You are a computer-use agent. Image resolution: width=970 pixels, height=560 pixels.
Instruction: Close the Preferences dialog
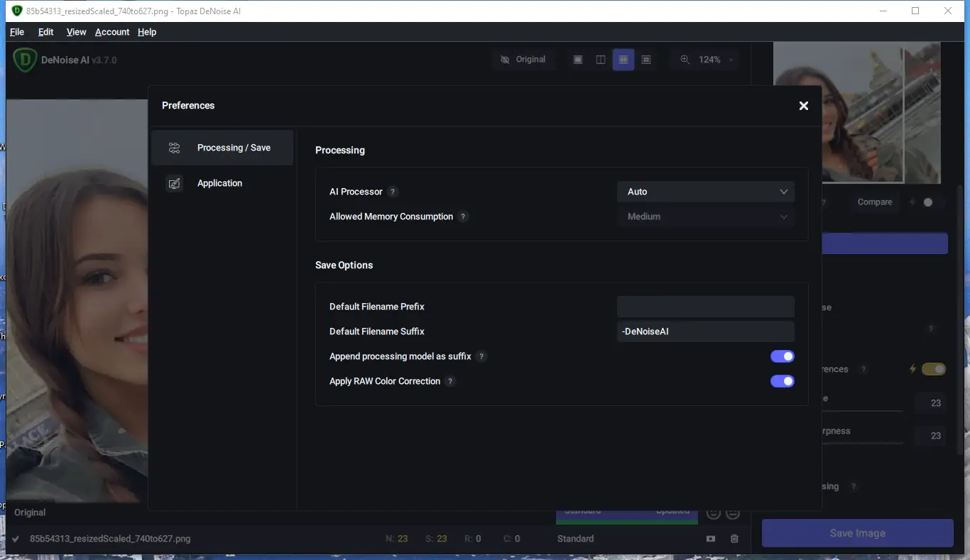pyautogui.click(x=804, y=106)
